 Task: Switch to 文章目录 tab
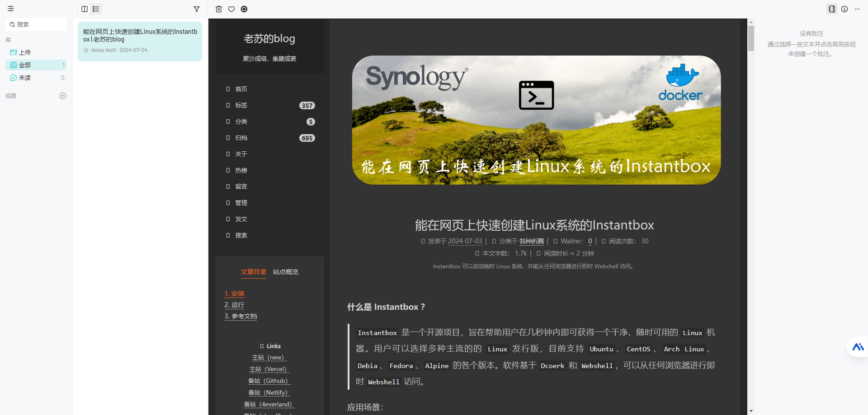click(x=254, y=272)
